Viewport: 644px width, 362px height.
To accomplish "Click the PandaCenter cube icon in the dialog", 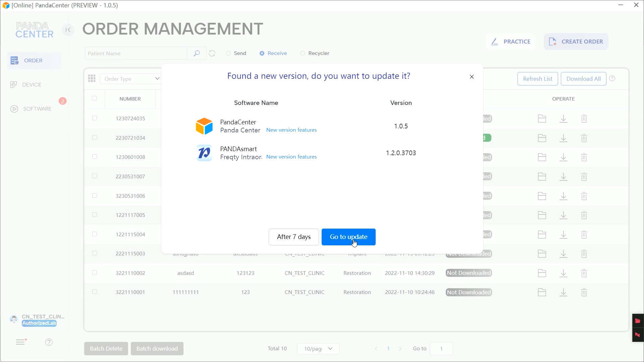I will point(204,126).
